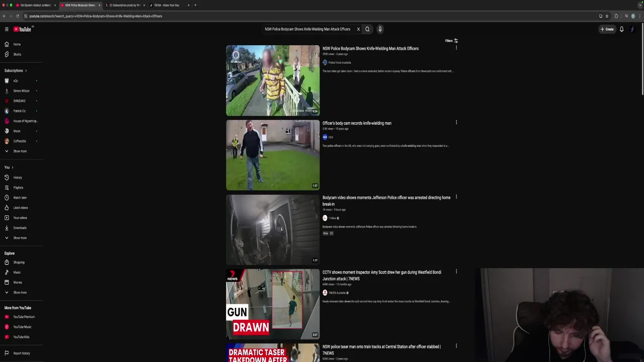Open more options for NSW Police Bodycam video
Screen dimensions: 644x362
(x=456, y=48)
